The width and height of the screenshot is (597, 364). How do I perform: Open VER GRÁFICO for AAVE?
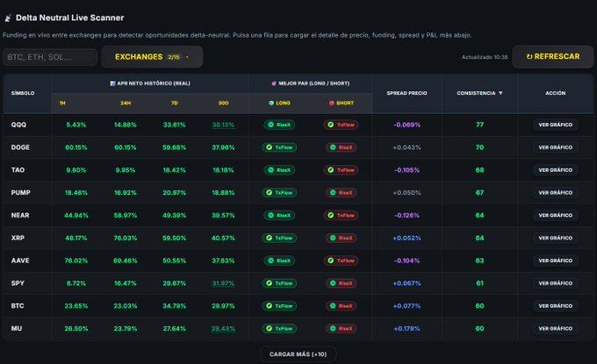click(555, 261)
